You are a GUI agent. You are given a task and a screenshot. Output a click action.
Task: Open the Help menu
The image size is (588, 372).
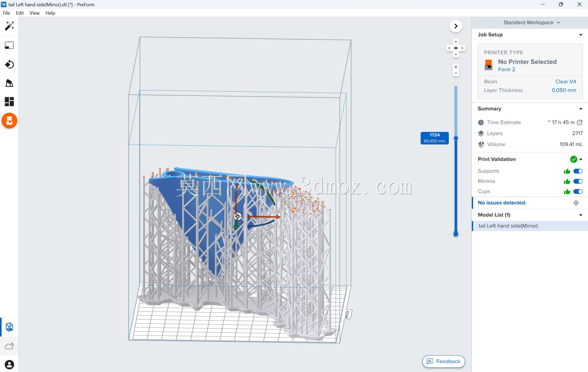tap(50, 13)
